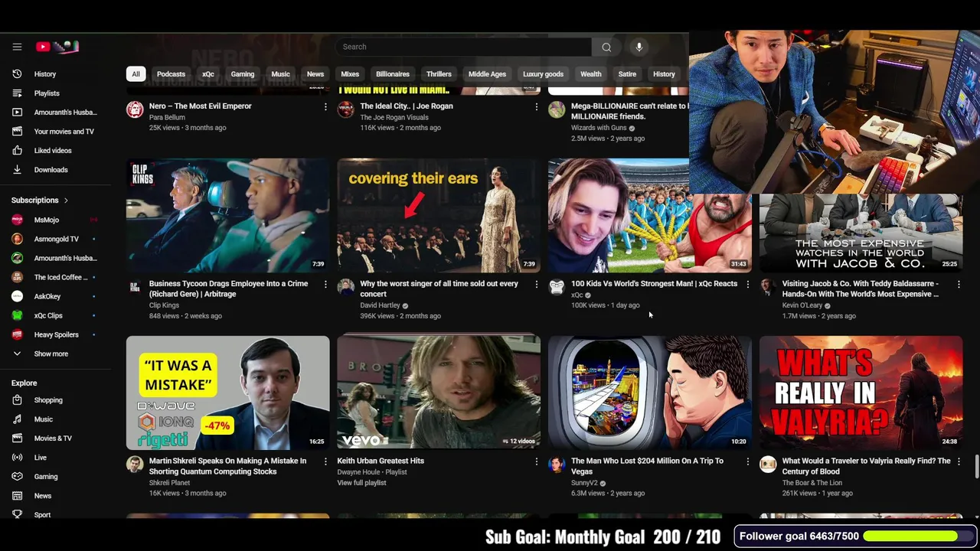Go to the YouTube home logo
This screenshot has width=980, height=551.
57,47
